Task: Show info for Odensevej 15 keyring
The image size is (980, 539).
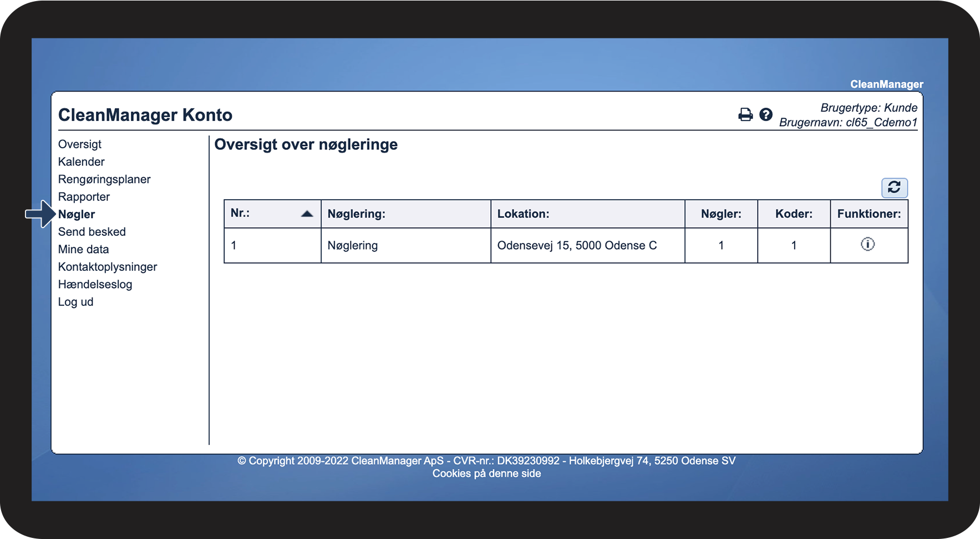Action: (868, 244)
